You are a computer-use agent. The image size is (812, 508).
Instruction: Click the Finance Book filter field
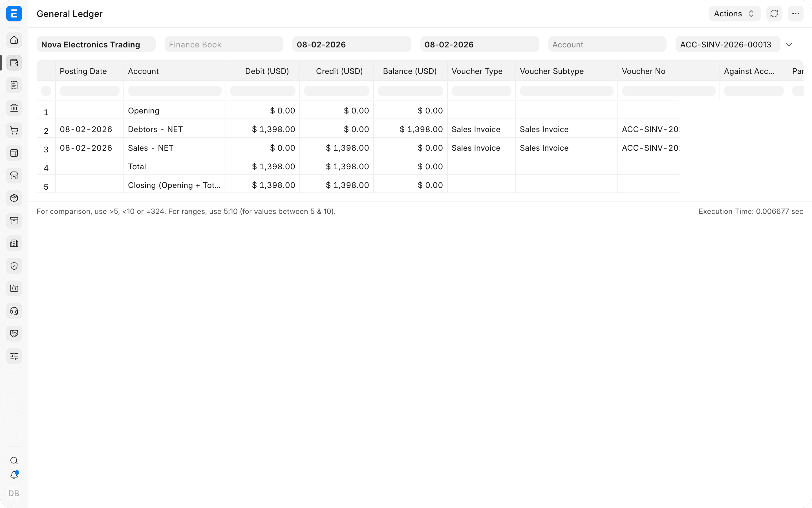pyautogui.click(x=224, y=44)
